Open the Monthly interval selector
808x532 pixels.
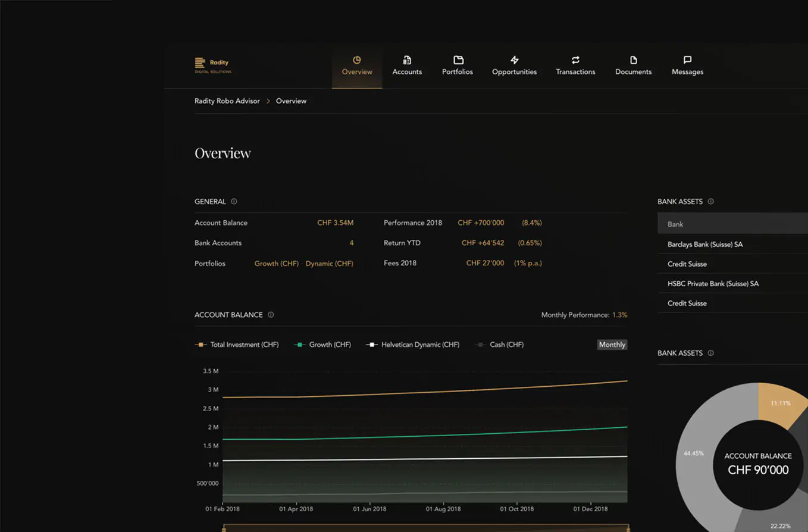click(x=612, y=344)
